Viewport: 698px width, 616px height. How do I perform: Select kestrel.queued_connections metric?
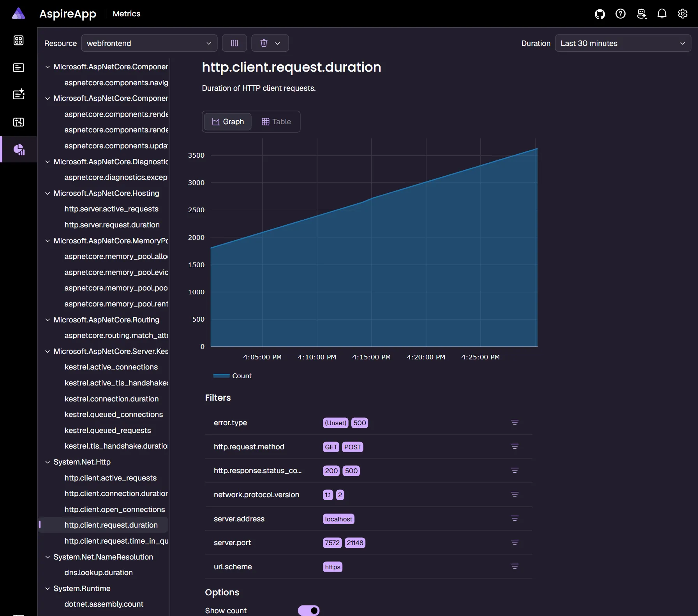pyautogui.click(x=114, y=415)
